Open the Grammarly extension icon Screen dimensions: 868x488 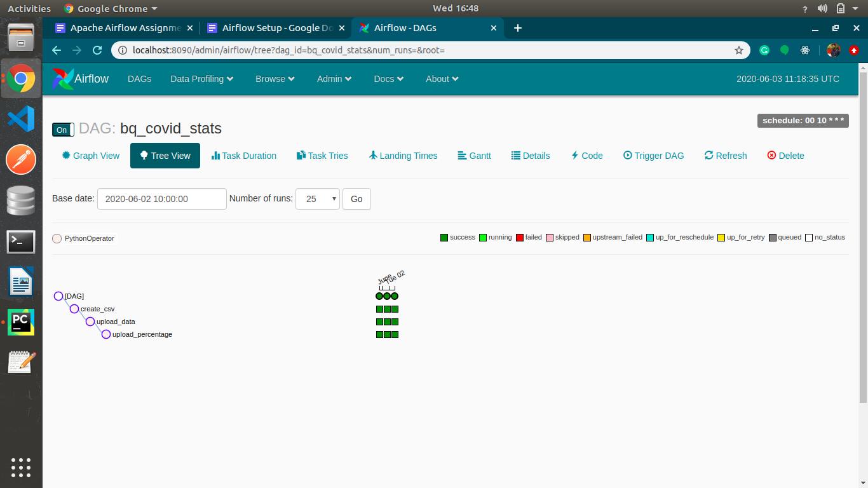764,50
